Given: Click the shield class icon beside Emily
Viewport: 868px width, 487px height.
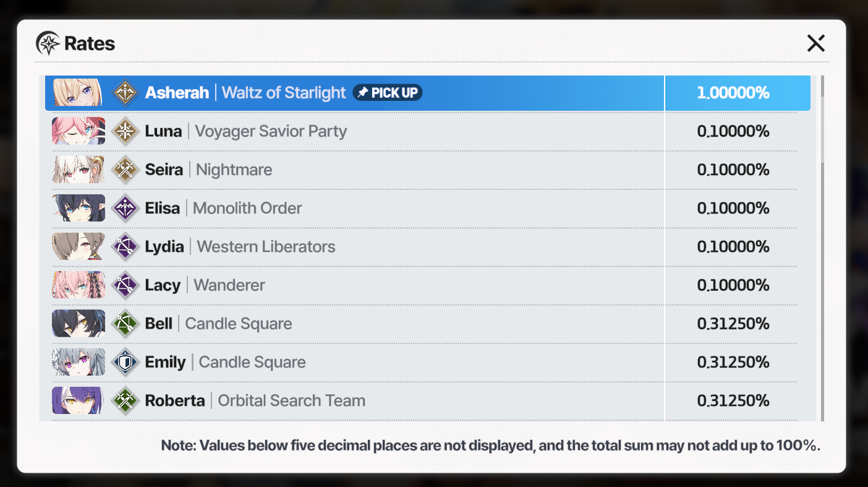Looking at the screenshot, I should (126, 361).
